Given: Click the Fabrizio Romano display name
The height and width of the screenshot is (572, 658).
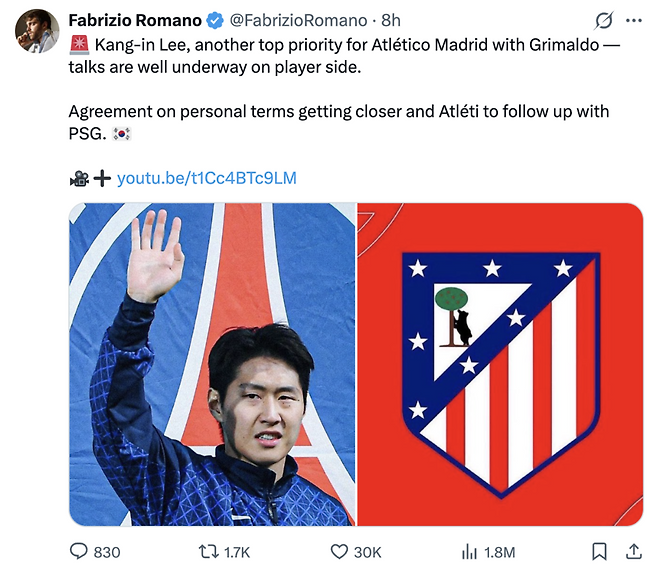Looking at the screenshot, I should (x=135, y=20).
